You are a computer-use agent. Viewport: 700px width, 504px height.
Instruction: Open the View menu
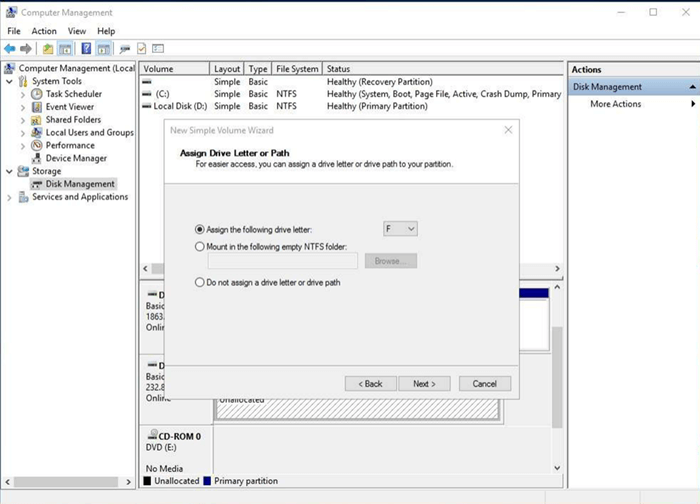click(x=77, y=31)
